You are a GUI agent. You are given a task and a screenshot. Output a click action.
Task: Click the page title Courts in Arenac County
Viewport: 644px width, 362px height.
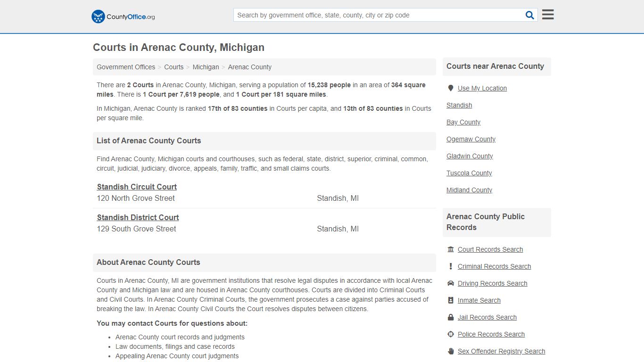[x=179, y=47]
